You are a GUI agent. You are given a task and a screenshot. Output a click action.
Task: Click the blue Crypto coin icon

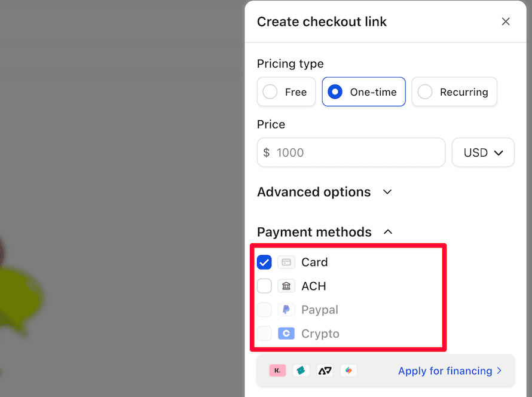click(286, 334)
